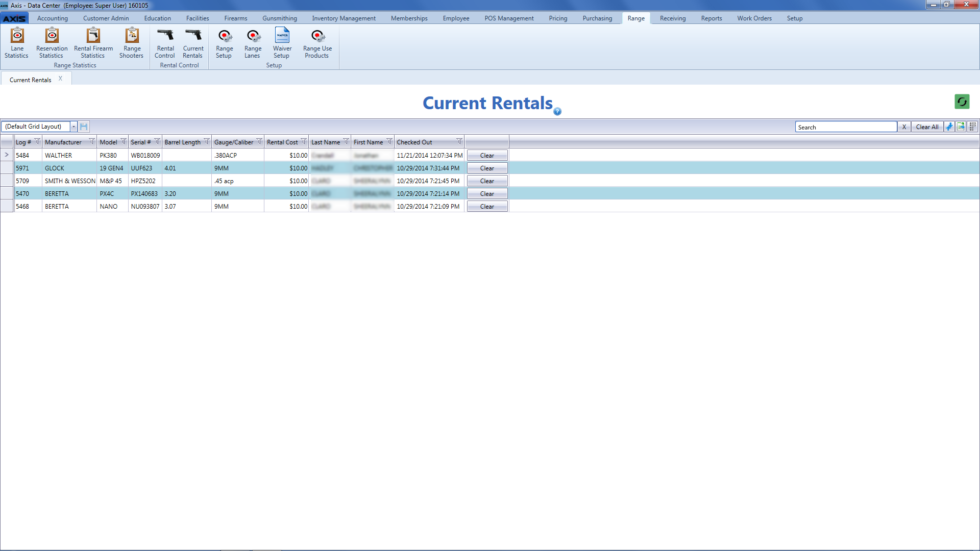Filter the Serial # column

click(157, 141)
